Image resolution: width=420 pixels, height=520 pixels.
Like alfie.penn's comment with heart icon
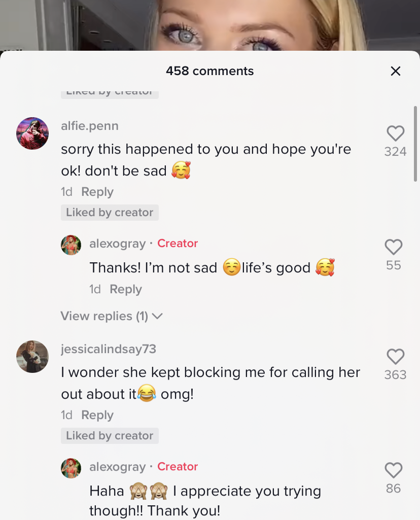click(395, 134)
